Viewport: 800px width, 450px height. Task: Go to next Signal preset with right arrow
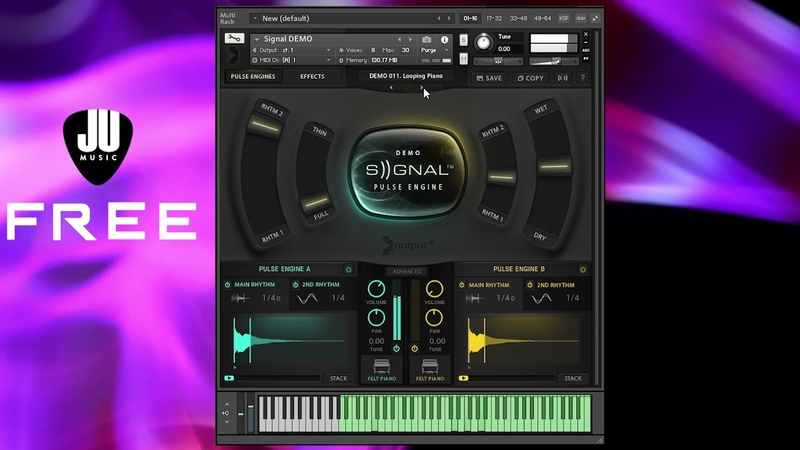point(421,88)
